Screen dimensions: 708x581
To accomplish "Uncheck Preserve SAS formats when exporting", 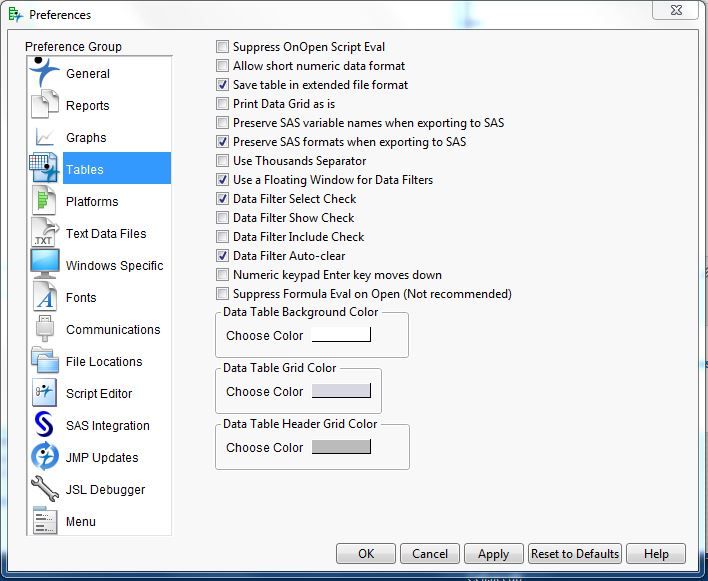I will [222, 141].
